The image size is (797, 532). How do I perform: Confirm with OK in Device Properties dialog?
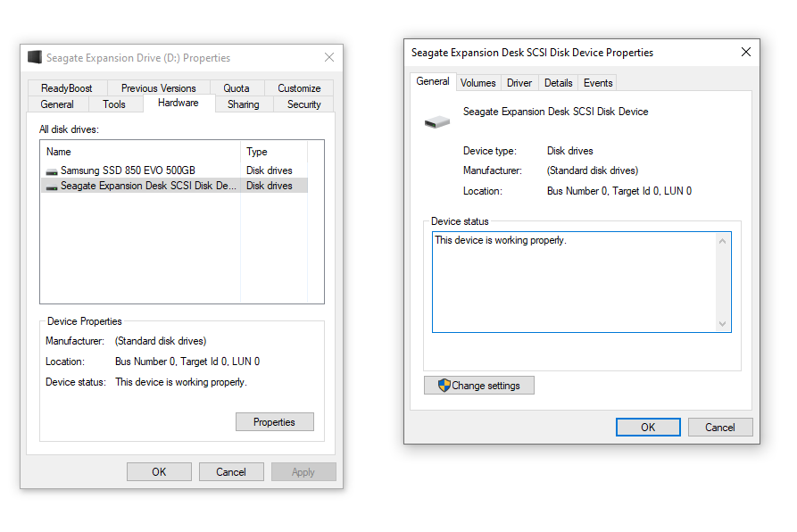point(648,427)
